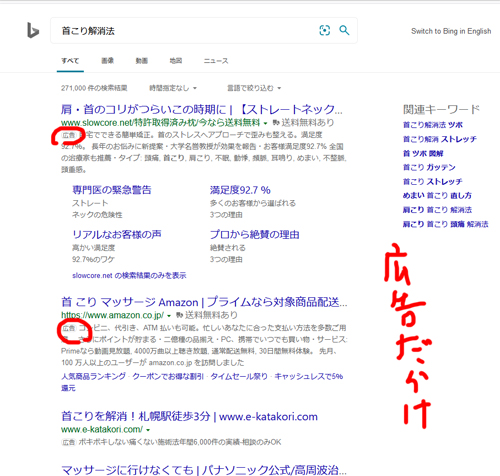The image size is (500, 476).
Task: Open sitelink 専門医の緊急警告
Action: point(112,190)
